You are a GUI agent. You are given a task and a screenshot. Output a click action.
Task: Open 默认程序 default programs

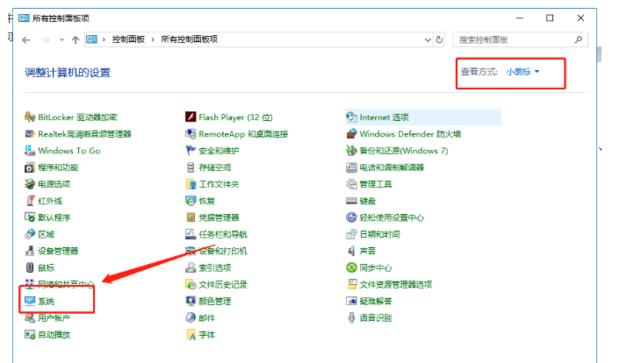coord(47,217)
